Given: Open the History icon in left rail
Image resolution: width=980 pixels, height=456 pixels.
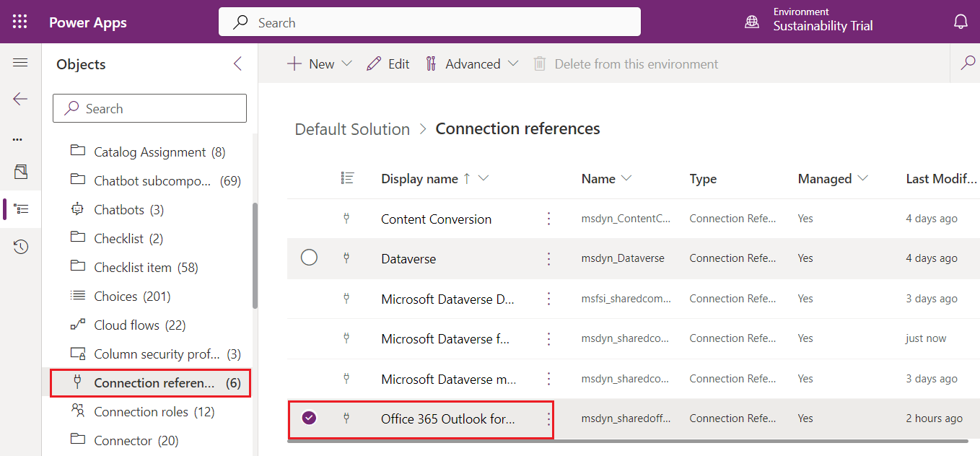Looking at the screenshot, I should point(21,247).
